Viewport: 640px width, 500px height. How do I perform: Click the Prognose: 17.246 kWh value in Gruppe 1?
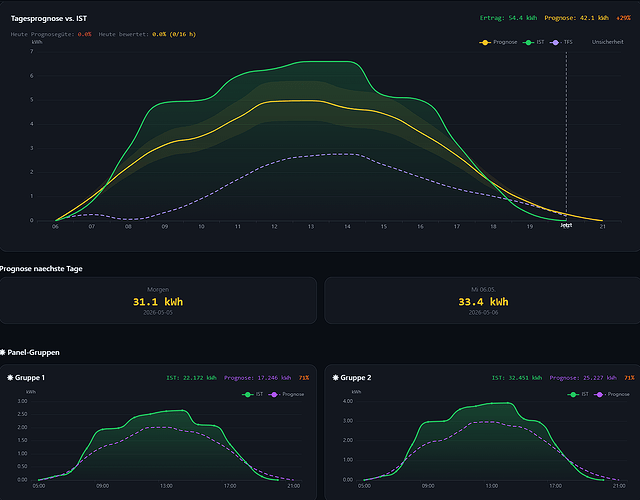(x=258, y=378)
